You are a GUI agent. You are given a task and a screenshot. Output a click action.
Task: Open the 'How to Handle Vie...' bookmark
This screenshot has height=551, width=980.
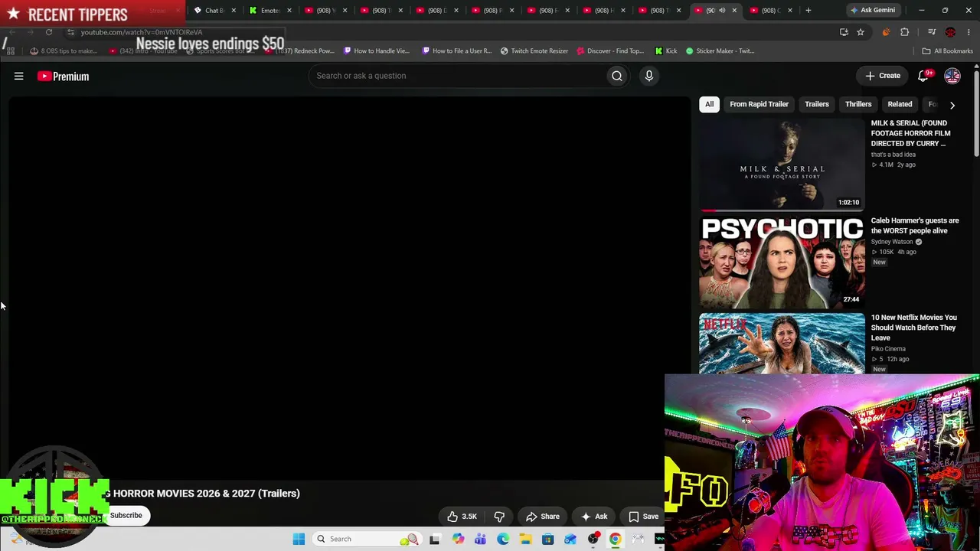click(x=377, y=51)
